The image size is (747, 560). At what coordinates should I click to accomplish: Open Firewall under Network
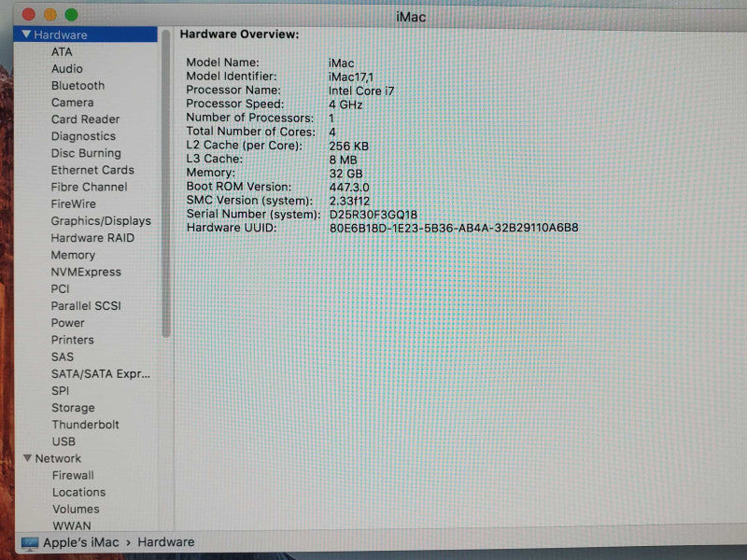[x=74, y=476]
